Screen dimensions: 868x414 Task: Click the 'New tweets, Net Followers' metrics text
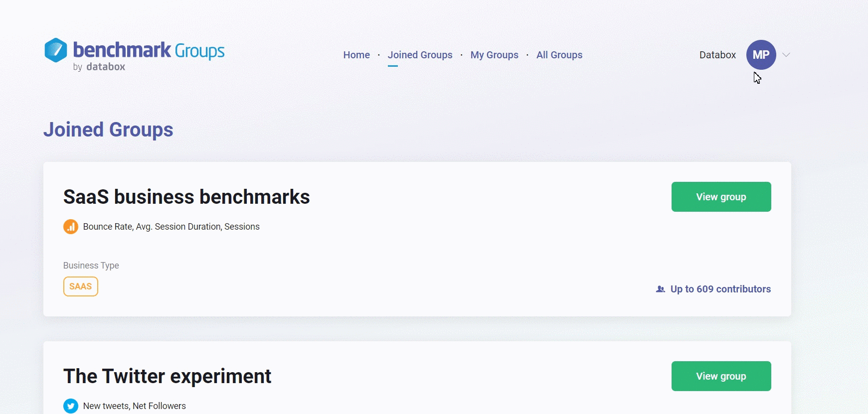134,406
